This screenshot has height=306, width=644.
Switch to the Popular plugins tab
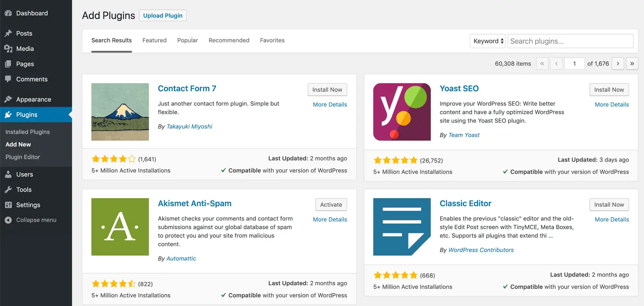click(x=188, y=40)
